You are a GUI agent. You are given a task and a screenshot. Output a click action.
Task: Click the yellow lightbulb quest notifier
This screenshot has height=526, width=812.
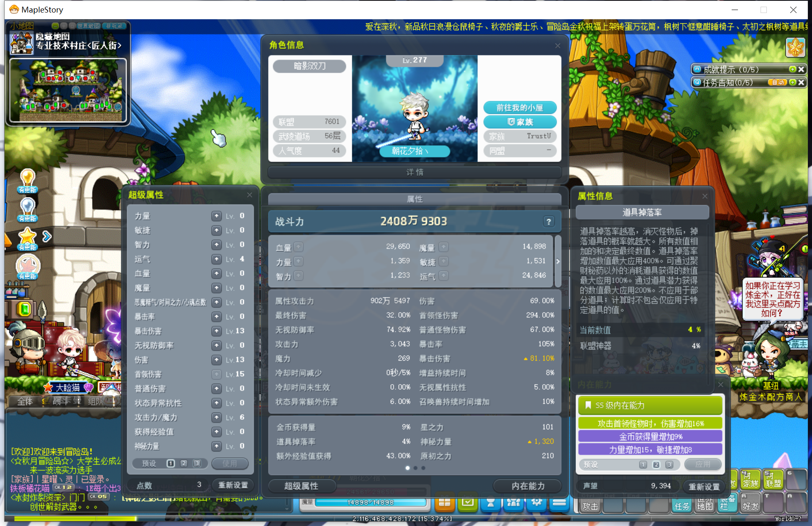click(x=28, y=181)
